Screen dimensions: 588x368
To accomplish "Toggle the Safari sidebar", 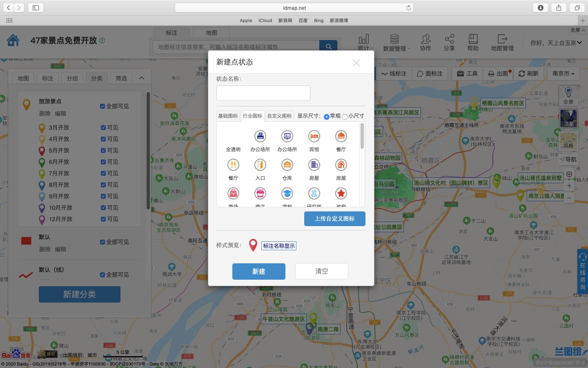I will [36, 8].
